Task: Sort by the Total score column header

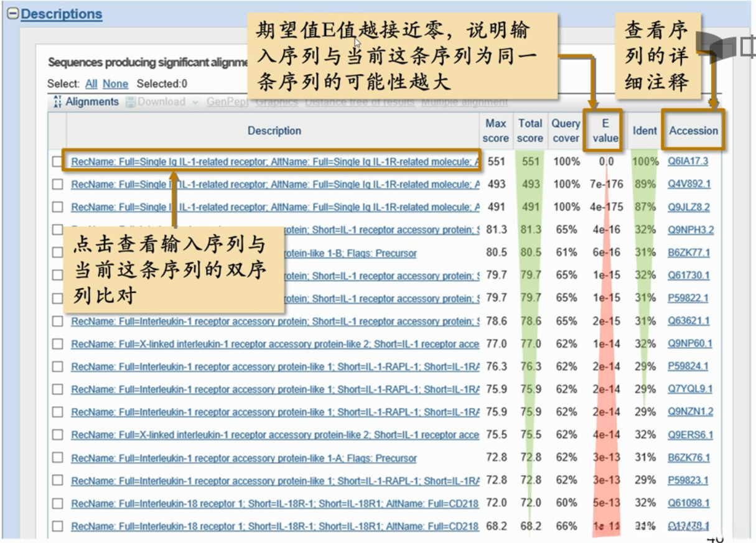Action: [x=530, y=131]
